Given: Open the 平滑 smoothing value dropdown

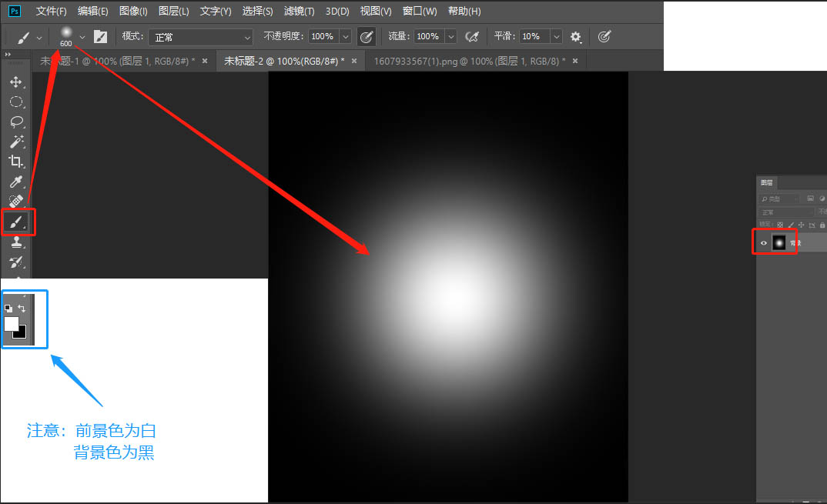Looking at the screenshot, I should (556, 36).
